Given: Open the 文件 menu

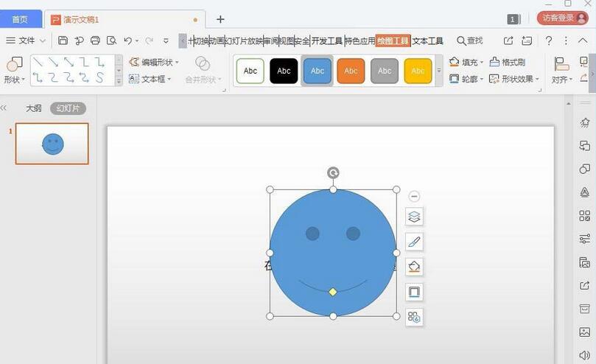Looking at the screenshot, I should (x=26, y=41).
